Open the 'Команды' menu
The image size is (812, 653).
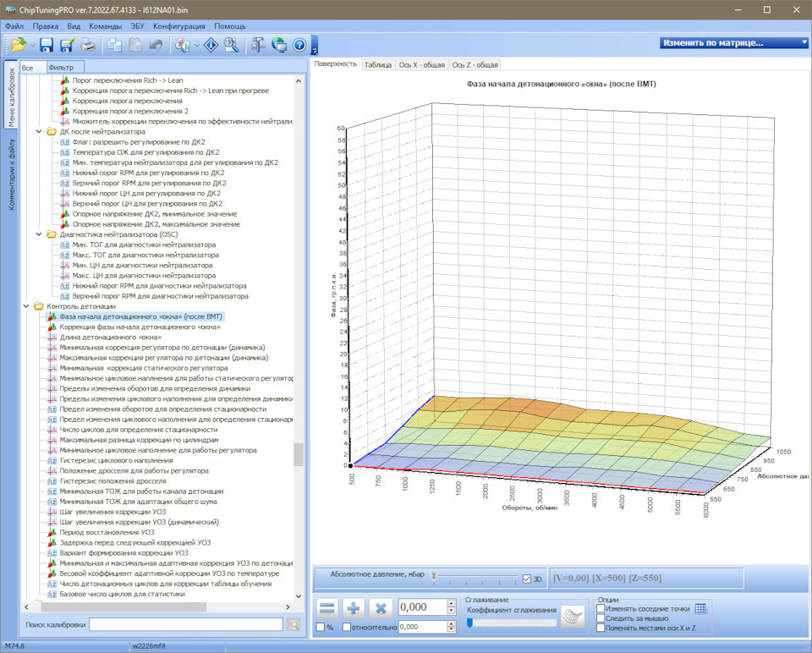click(105, 26)
